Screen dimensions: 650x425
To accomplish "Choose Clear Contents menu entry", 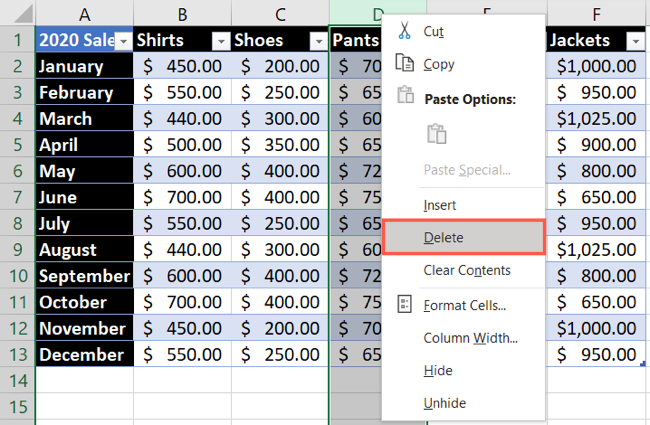I will pyautogui.click(x=467, y=270).
